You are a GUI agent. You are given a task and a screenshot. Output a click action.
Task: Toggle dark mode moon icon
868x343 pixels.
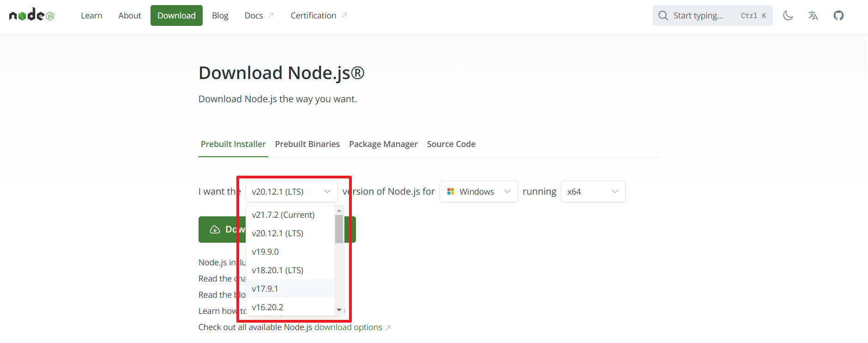pos(788,15)
